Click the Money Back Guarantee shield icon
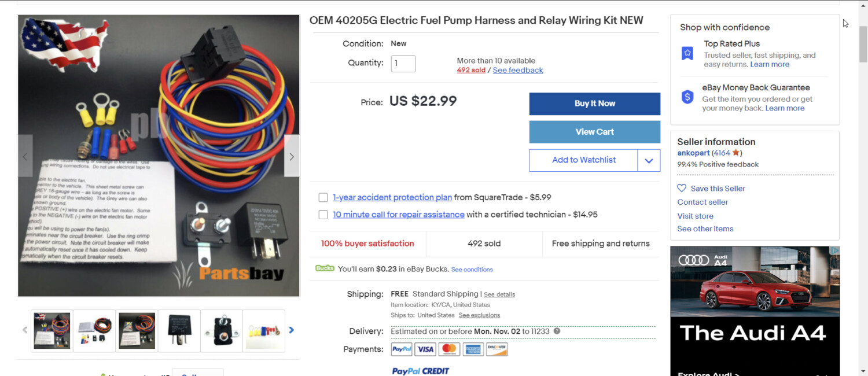868x376 pixels. coord(687,97)
